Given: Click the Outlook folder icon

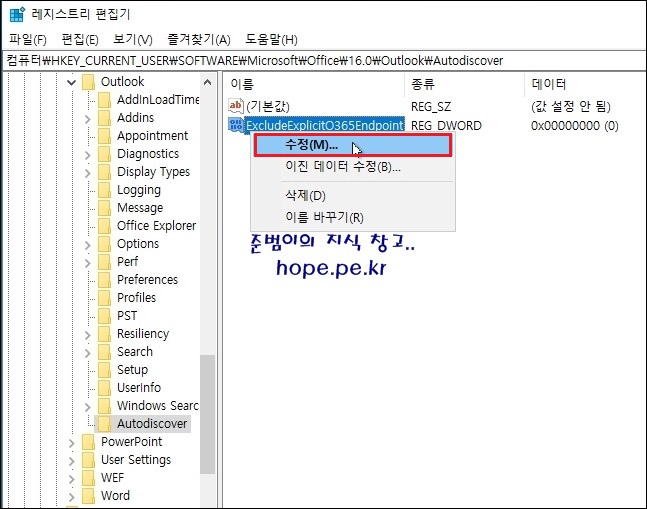Looking at the screenshot, I should pyautogui.click(x=88, y=82).
